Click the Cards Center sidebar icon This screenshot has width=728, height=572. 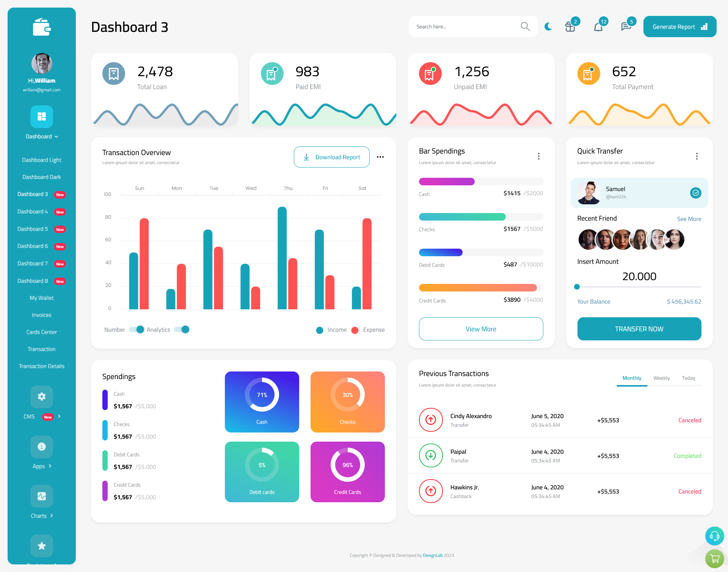[41, 332]
